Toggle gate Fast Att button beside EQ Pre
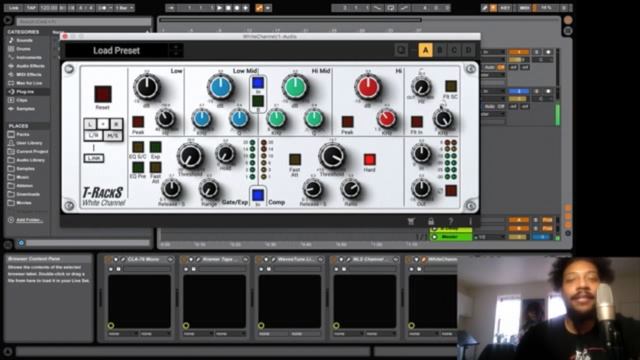The height and width of the screenshot is (360, 640). click(x=156, y=167)
